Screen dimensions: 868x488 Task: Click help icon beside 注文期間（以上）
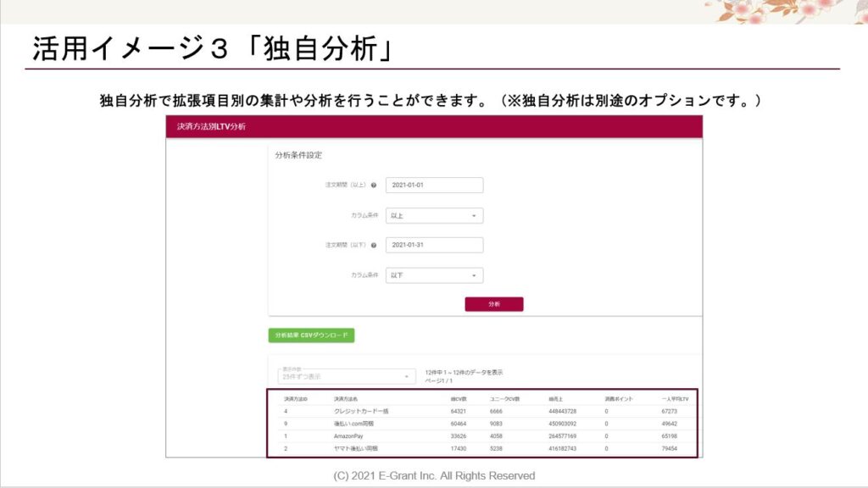[x=374, y=186]
